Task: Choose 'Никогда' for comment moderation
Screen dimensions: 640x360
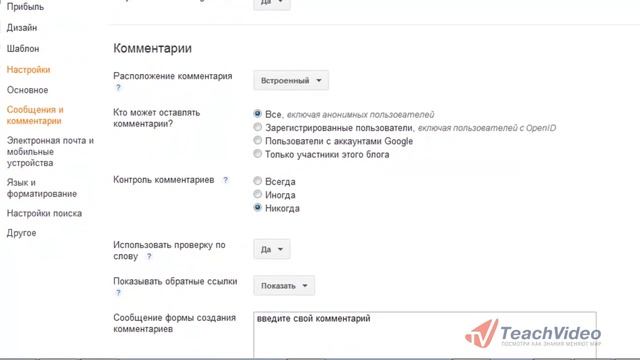Action: click(258, 208)
